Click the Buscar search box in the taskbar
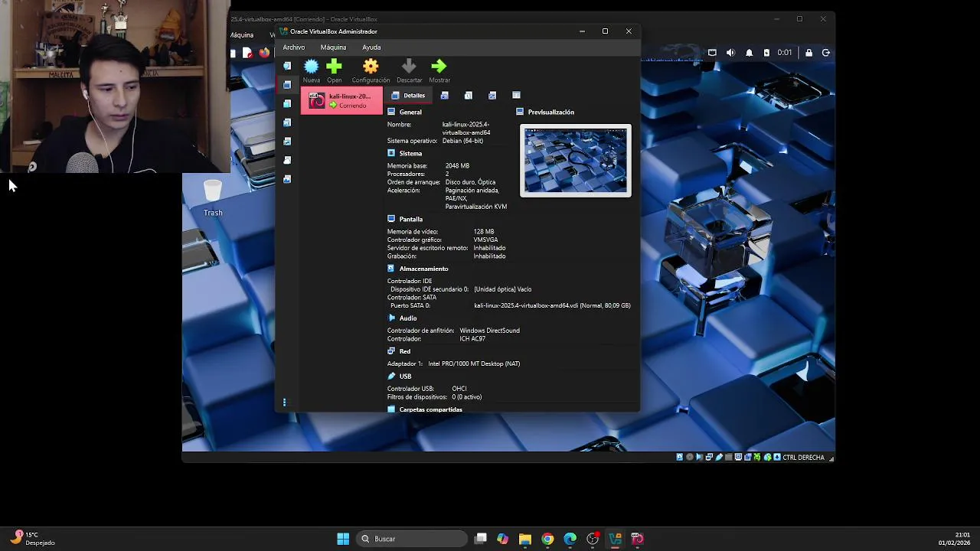Viewport: 980px width, 551px height. coord(412,539)
